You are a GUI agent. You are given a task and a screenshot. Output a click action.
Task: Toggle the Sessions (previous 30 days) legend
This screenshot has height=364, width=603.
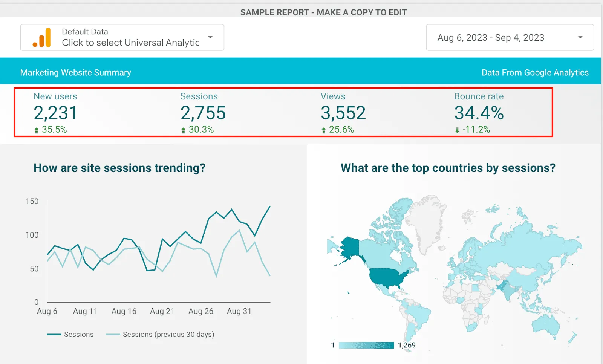168,334
